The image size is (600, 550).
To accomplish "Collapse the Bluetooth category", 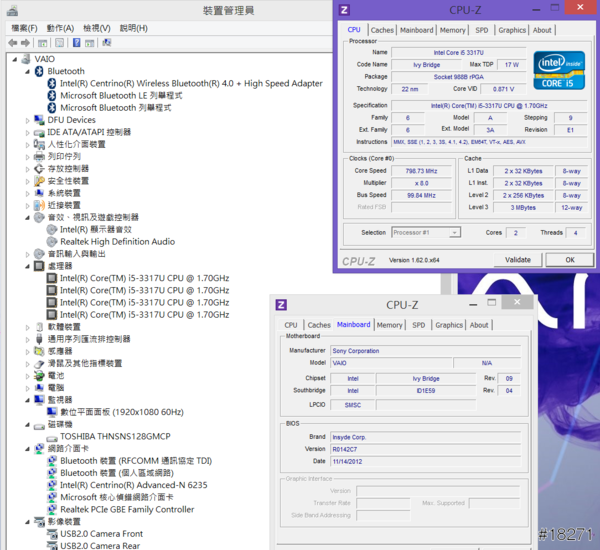I will point(28,71).
